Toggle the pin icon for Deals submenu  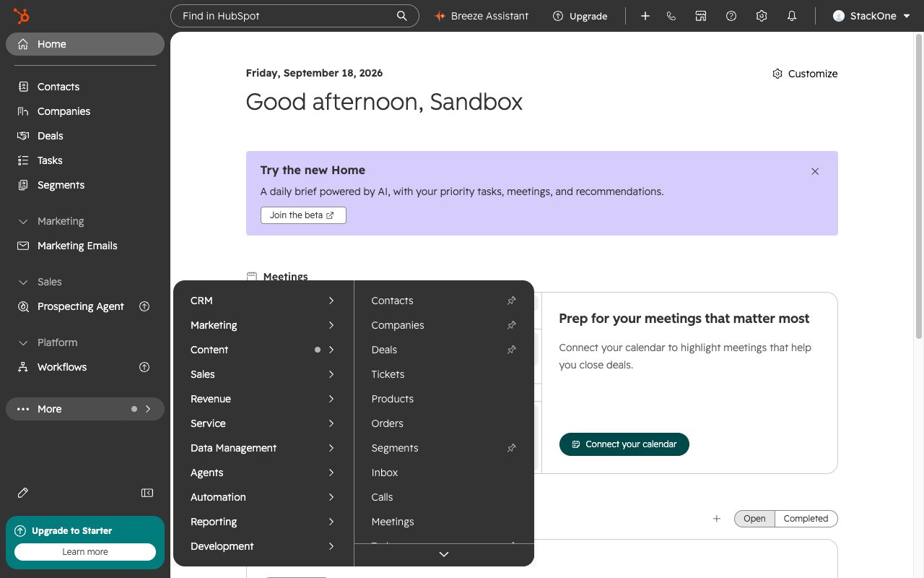511,350
